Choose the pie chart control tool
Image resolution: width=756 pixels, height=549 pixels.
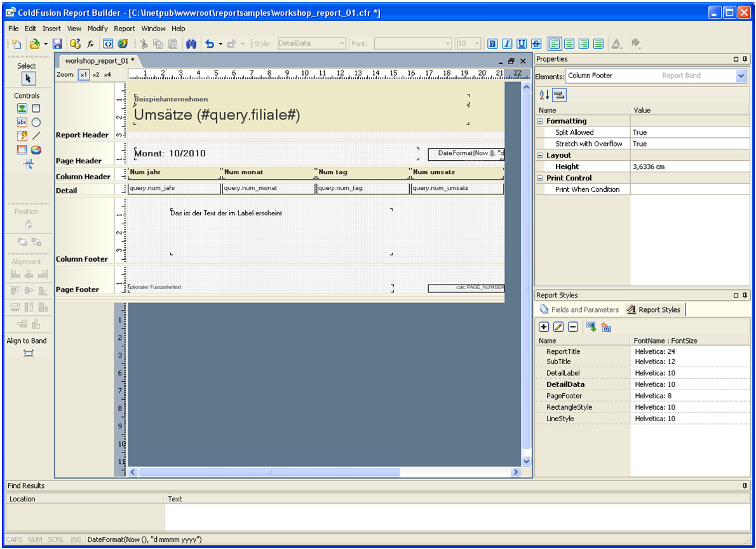(36, 149)
